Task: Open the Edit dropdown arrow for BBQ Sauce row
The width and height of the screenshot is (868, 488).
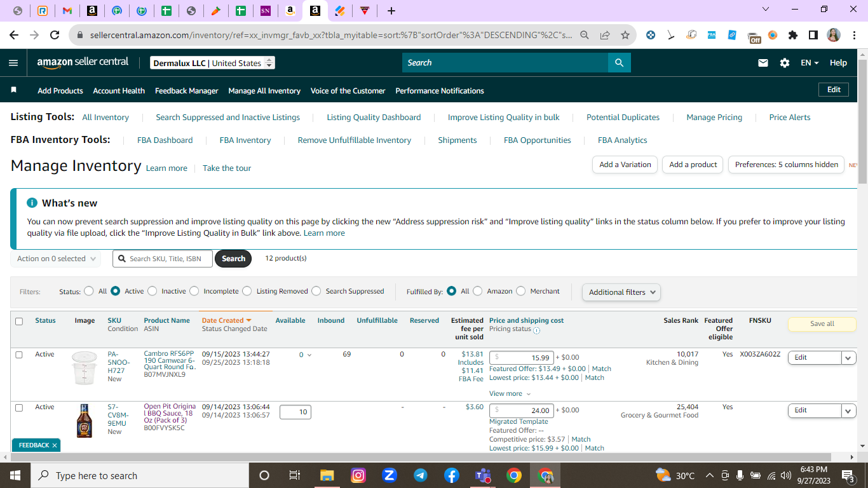Action: point(849,410)
